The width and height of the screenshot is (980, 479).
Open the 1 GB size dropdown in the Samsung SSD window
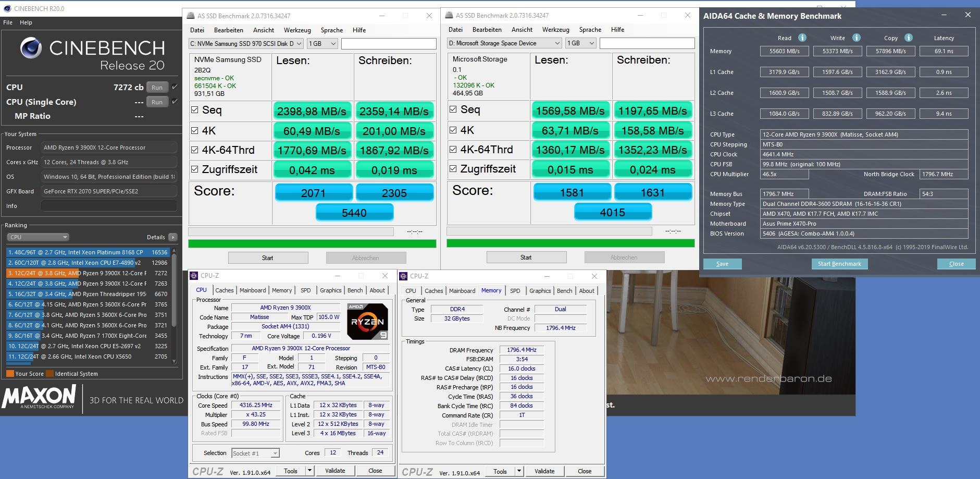(x=322, y=44)
